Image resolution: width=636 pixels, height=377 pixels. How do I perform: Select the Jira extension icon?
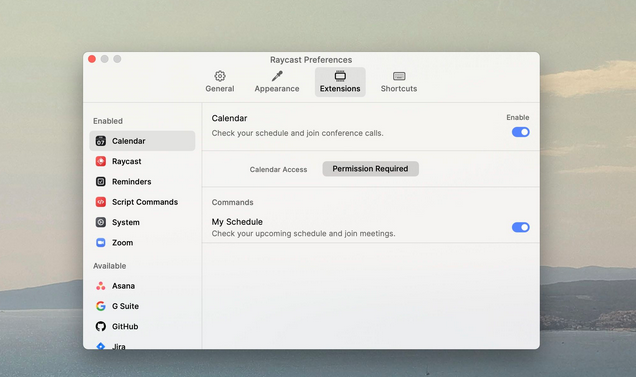tap(101, 346)
